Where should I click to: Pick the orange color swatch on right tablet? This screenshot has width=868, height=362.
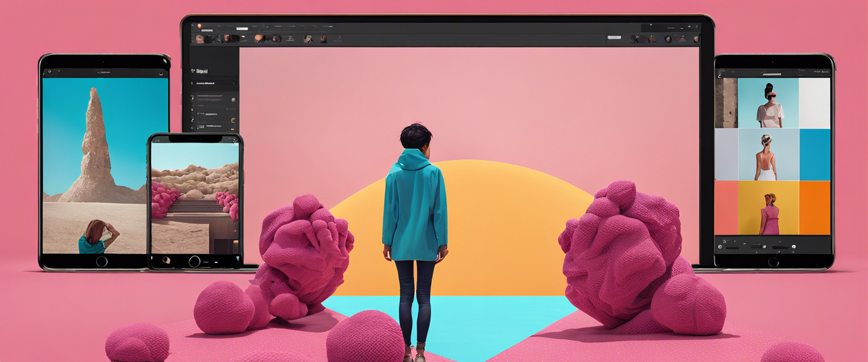(x=814, y=207)
